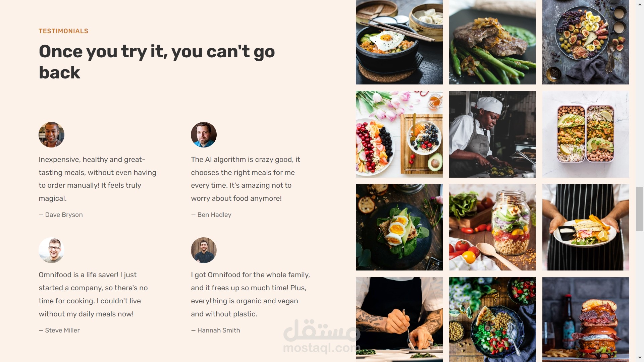The image size is (644, 362).
Task: Click the vertical scrollbar thumb
Action: [x=640, y=209]
